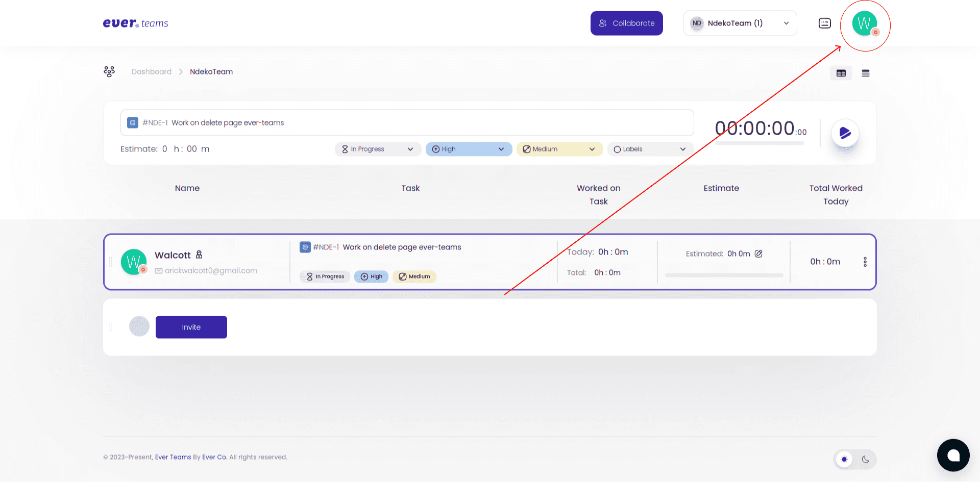
Task: Select the sun icon for light mode
Action: pyautogui.click(x=845, y=459)
